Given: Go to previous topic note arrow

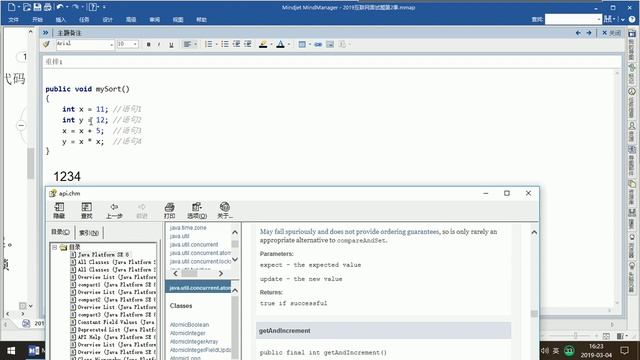Looking at the screenshot, I should pos(578,33).
